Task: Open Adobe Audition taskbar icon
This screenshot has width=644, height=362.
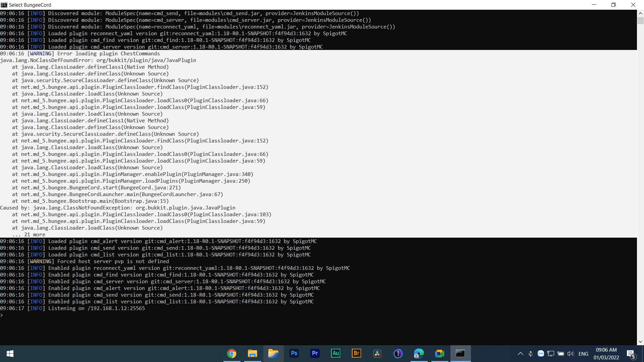Action: [x=336, y=353]
